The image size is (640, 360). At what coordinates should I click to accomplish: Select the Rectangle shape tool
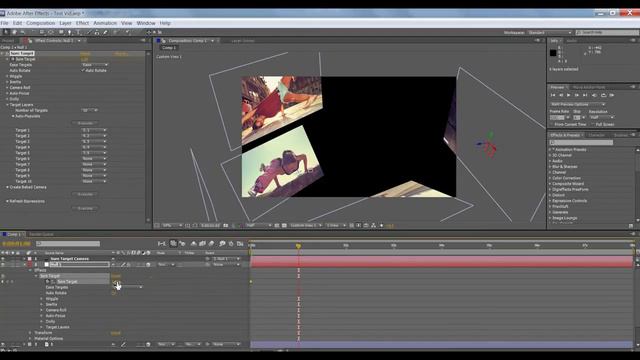click(61, 32)
